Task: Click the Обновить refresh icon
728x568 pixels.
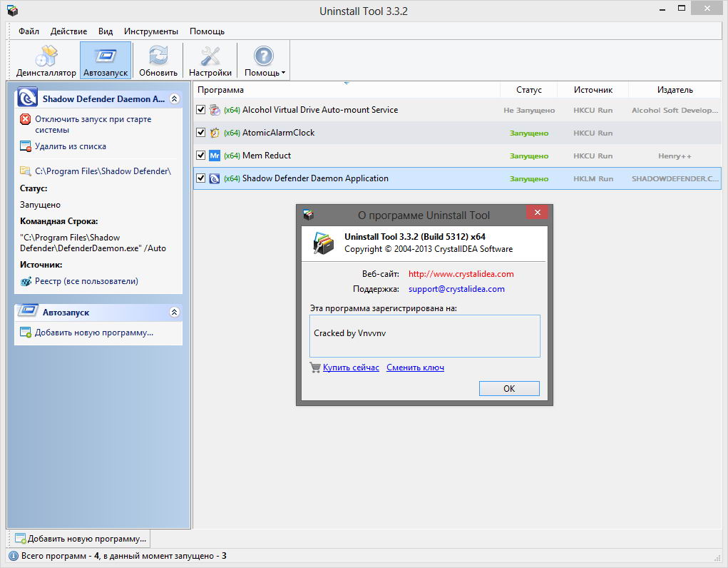Action: (158, 56)
